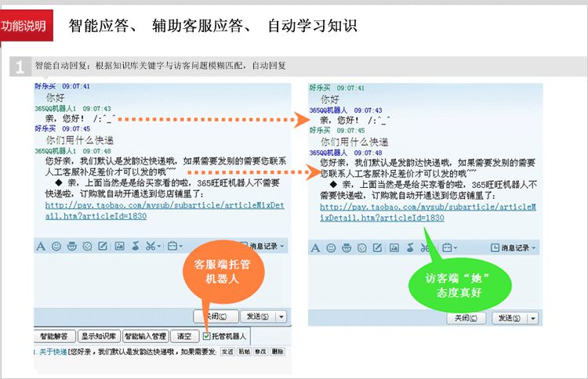Open font settings in the left chat toolbar
588x379 pixels.
(x=41, y=246)
